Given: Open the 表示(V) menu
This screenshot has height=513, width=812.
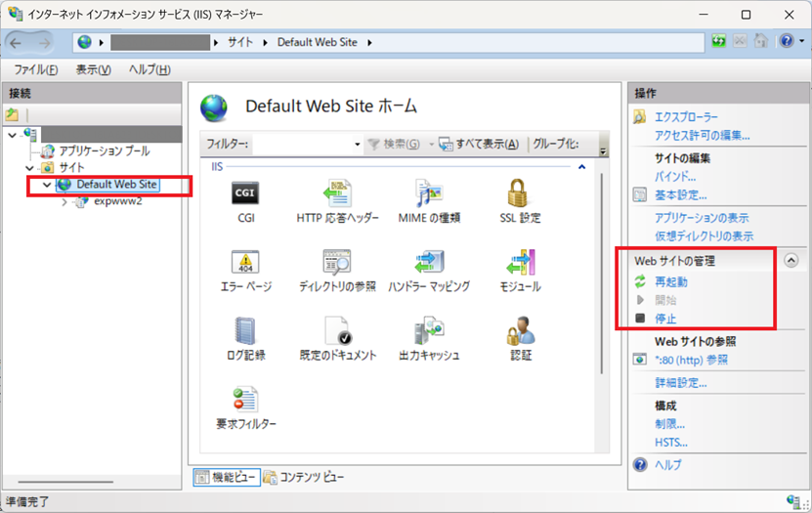Looking at the screenshot, I should [x=93, y=69].
